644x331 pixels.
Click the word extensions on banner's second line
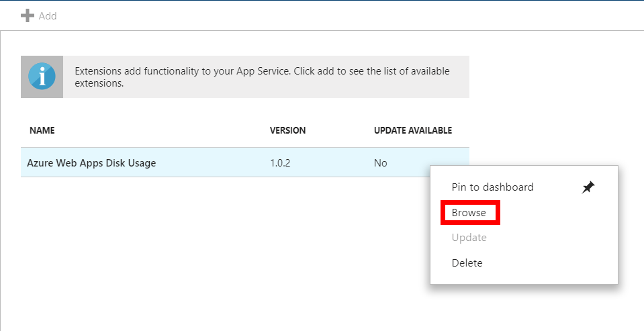coord(99,84)
